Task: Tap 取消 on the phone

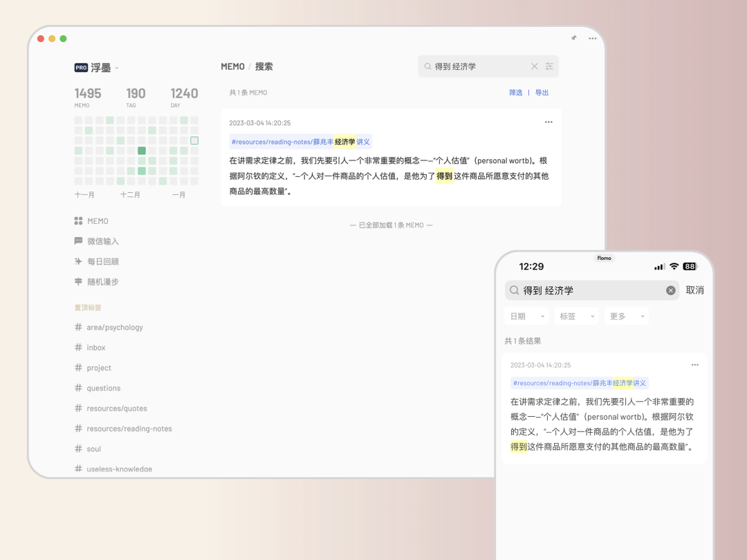Action: coord(694,290)
